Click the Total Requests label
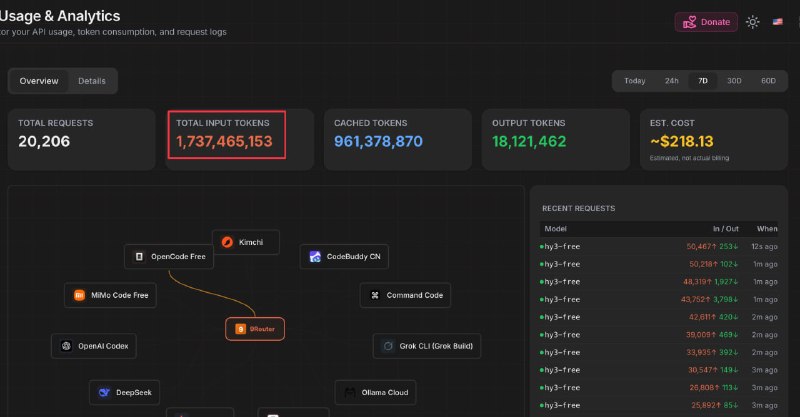Screen dimensions: 800x417 click(x=56, y=123)
